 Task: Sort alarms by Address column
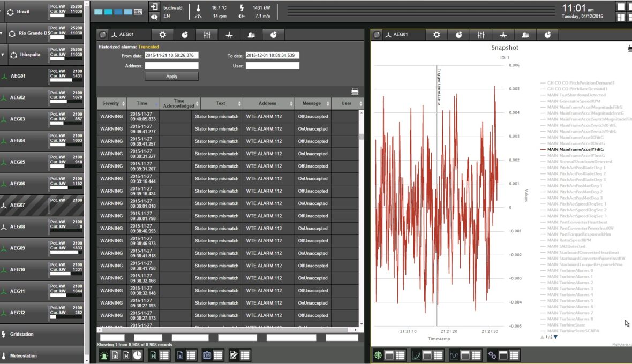click(x=268, y=103)
